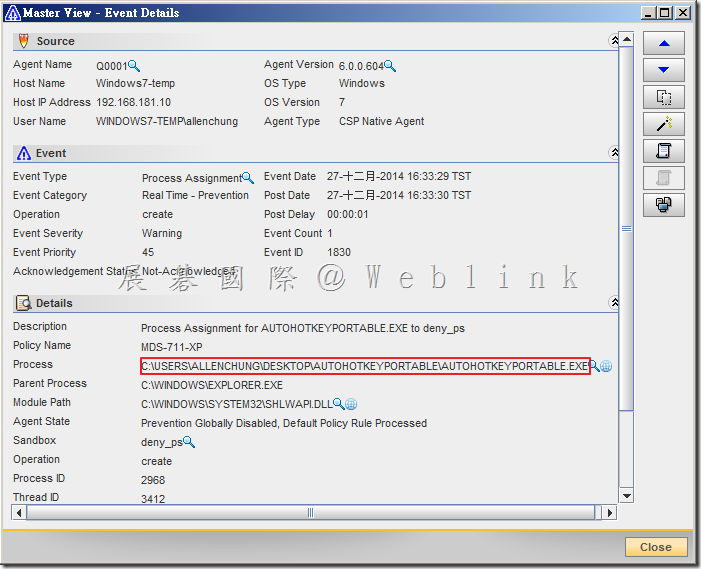Screen dimensions: 701x569
Task: Click vertical scrollbar up arrow
Action: coord(627,39)
